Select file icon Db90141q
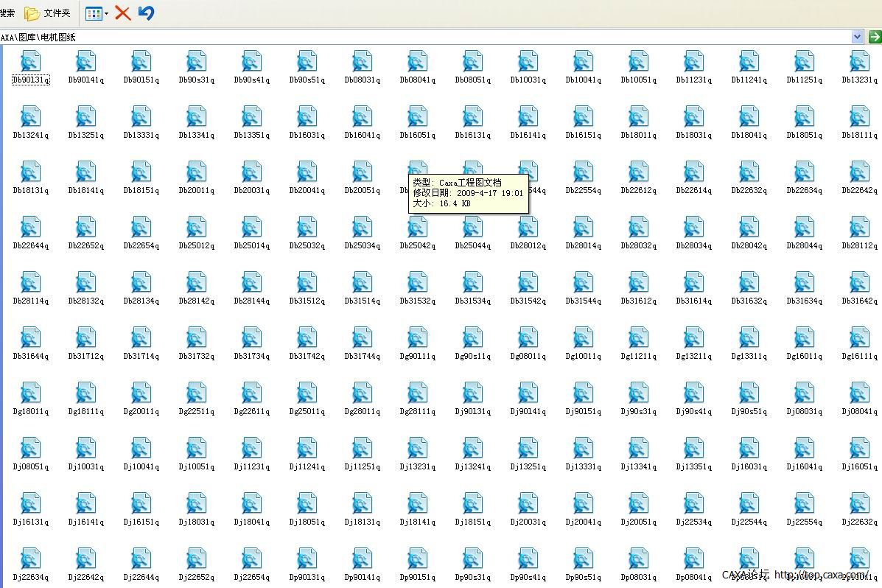Viewport: 882px width, 588px height. point(86,60)
